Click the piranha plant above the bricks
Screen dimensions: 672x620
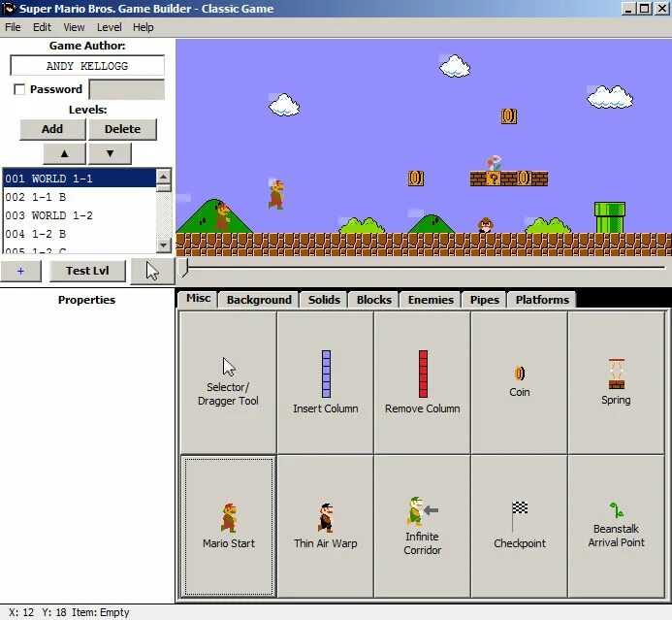coord(494,163)
